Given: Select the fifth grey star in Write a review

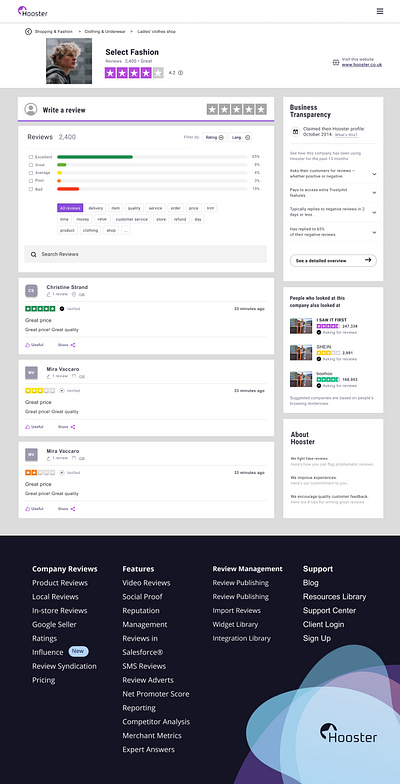Looking at the screenshot, I should (261, 110).
